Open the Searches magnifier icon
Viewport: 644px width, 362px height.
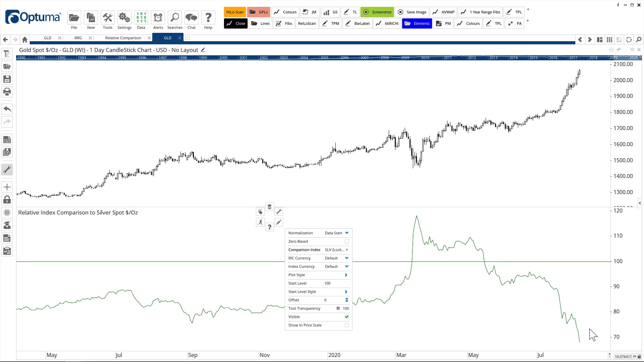click(x=175, y=17)
